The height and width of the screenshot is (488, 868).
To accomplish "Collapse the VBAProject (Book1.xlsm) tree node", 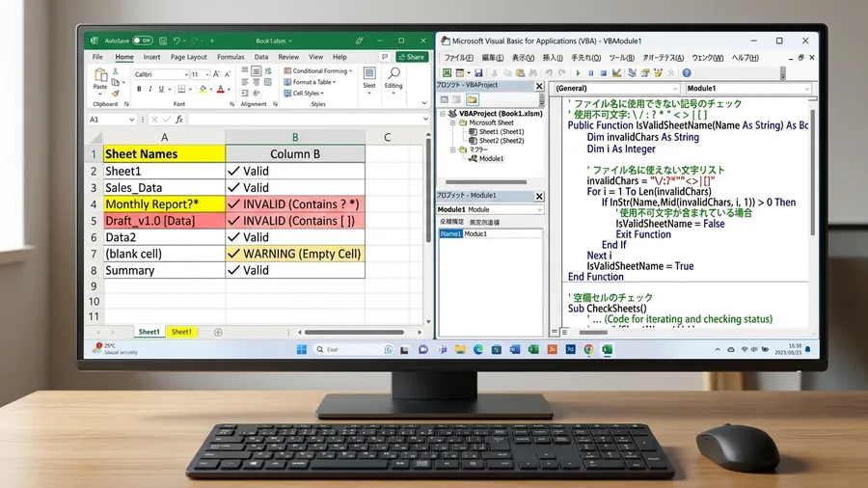I will pyautogui.click(x=443, y=114).
